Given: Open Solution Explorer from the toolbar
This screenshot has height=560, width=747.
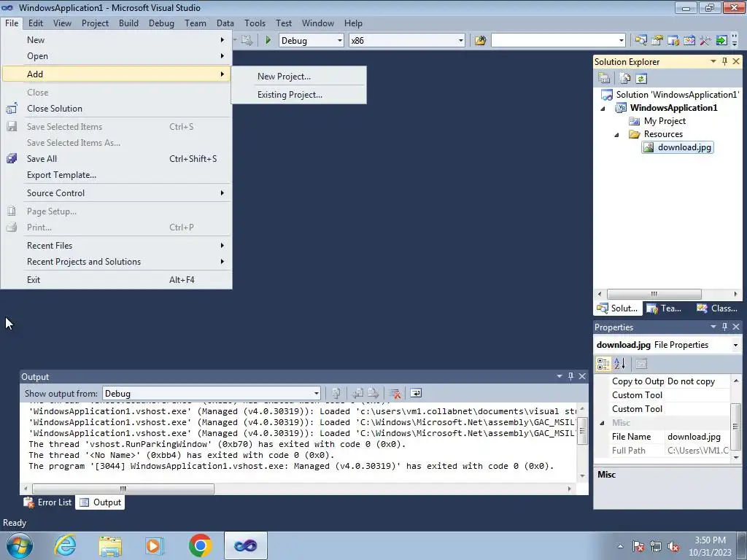Looking at the screenshot, I should point(640,41).
